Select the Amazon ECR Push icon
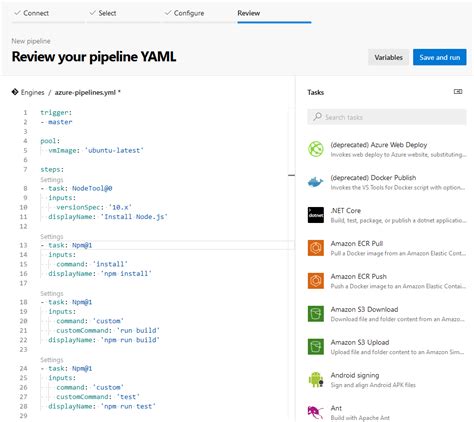The height and width of the screenshot is (422, 474). 316,281
